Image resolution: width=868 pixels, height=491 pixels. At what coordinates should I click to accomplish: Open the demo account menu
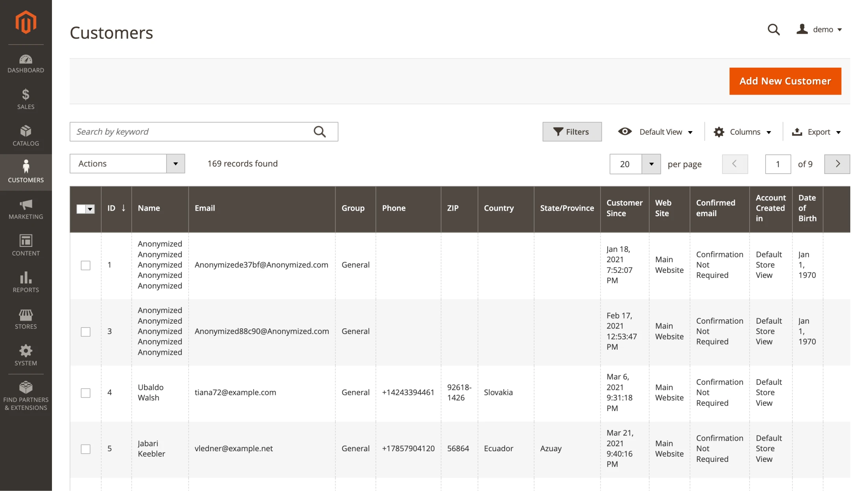click(820, 29)
